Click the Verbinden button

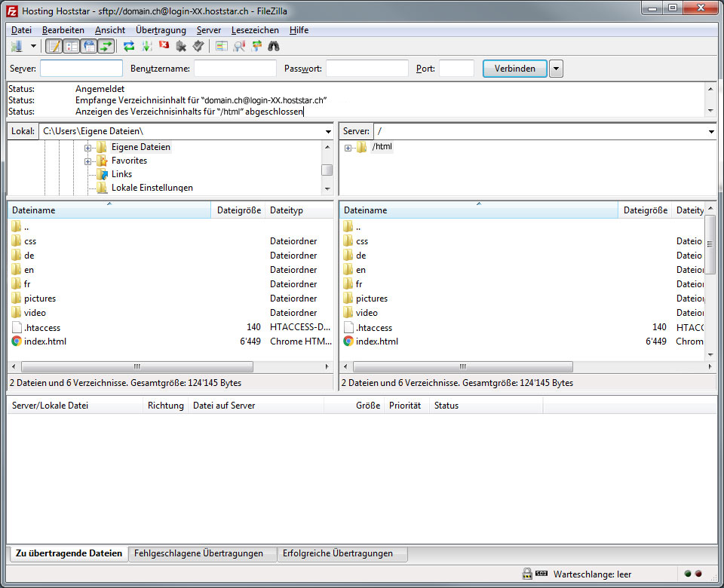click(515, 69)
